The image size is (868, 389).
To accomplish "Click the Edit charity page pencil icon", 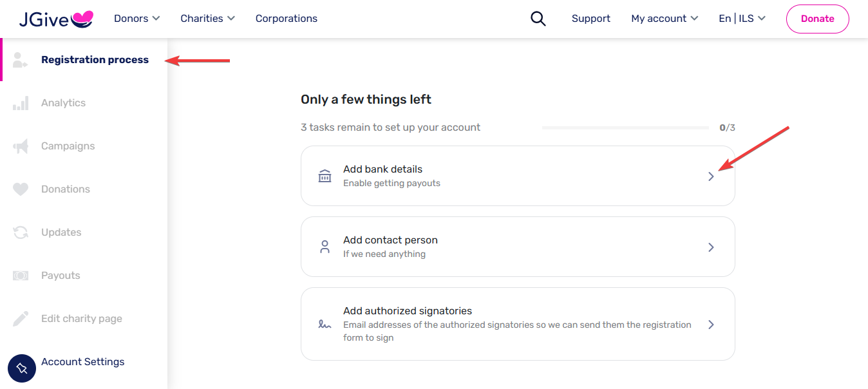I will (x=21, y=319).
